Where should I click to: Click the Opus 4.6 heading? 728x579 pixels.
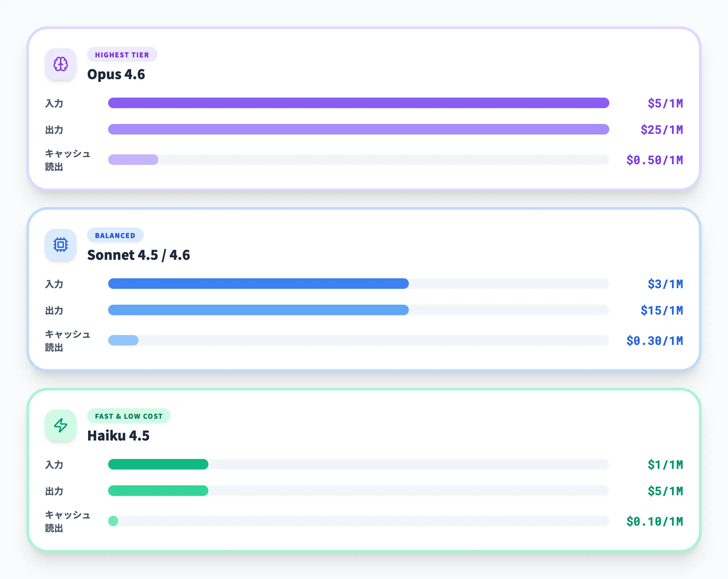click(116, 74)
